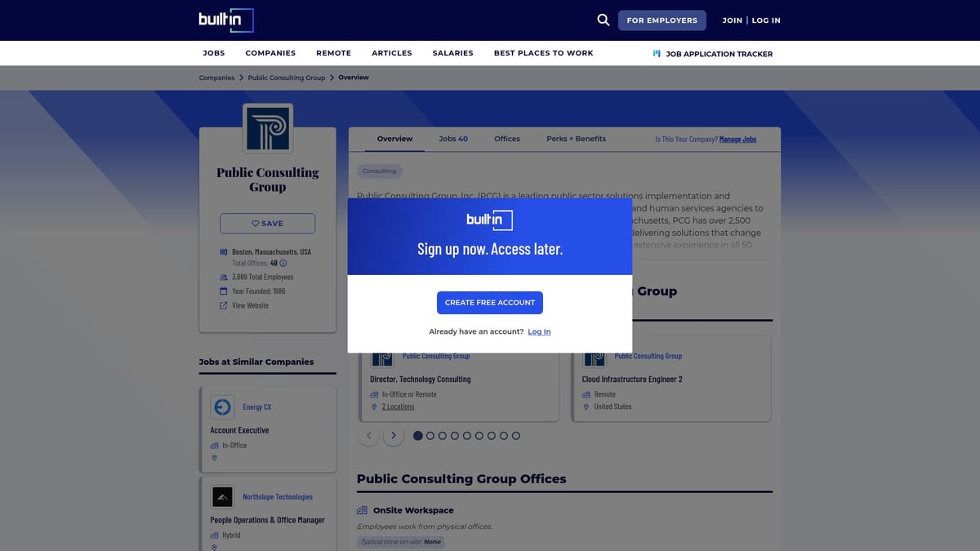
Task: Click the View Website external link icon
Action: point(224,305)
